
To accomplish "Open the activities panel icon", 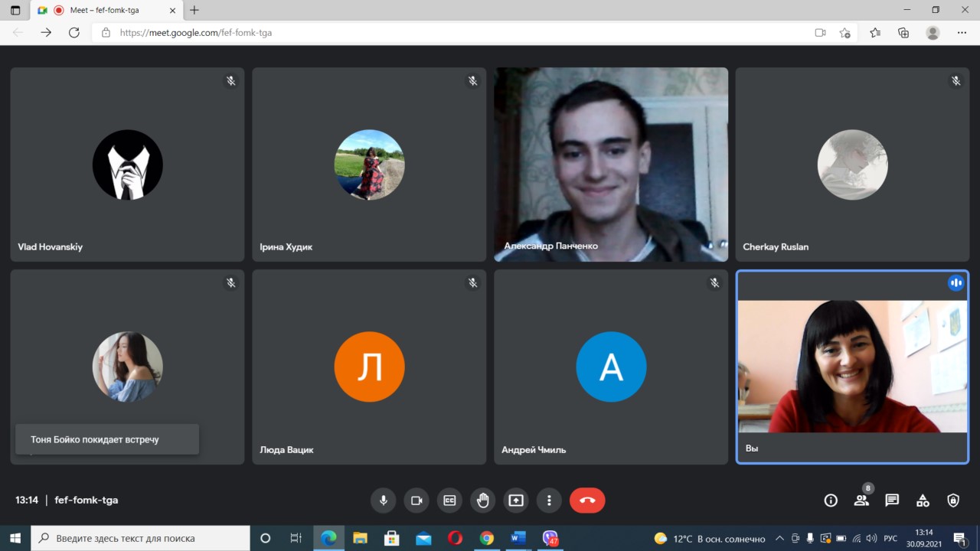I will [923, 500].
